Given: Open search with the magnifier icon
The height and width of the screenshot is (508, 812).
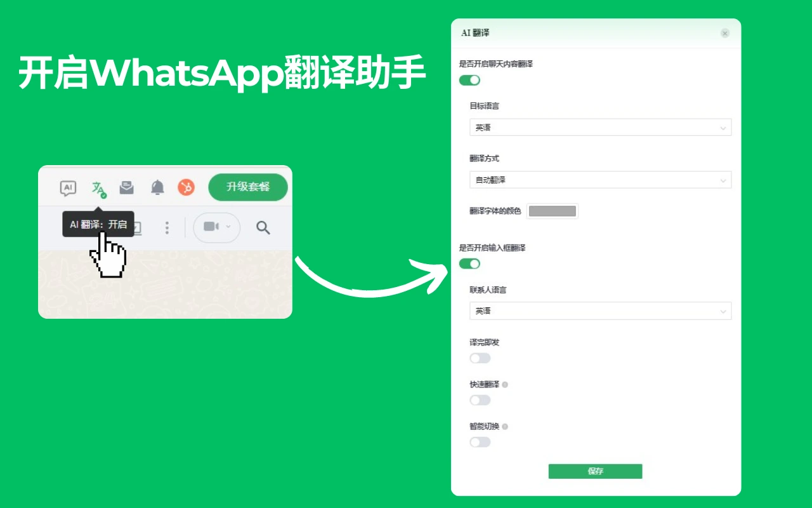Looking at the screenshot, I should pos(263,227).
